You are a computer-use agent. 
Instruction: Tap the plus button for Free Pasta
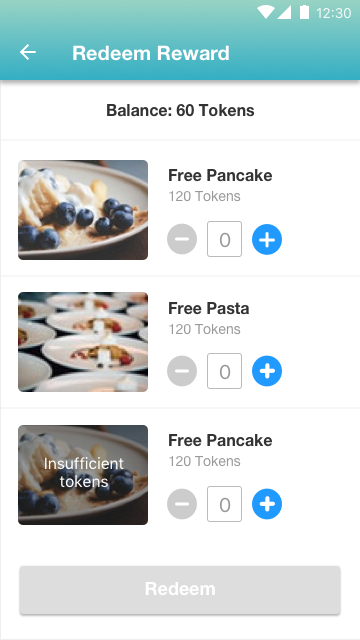pos(267,371)
